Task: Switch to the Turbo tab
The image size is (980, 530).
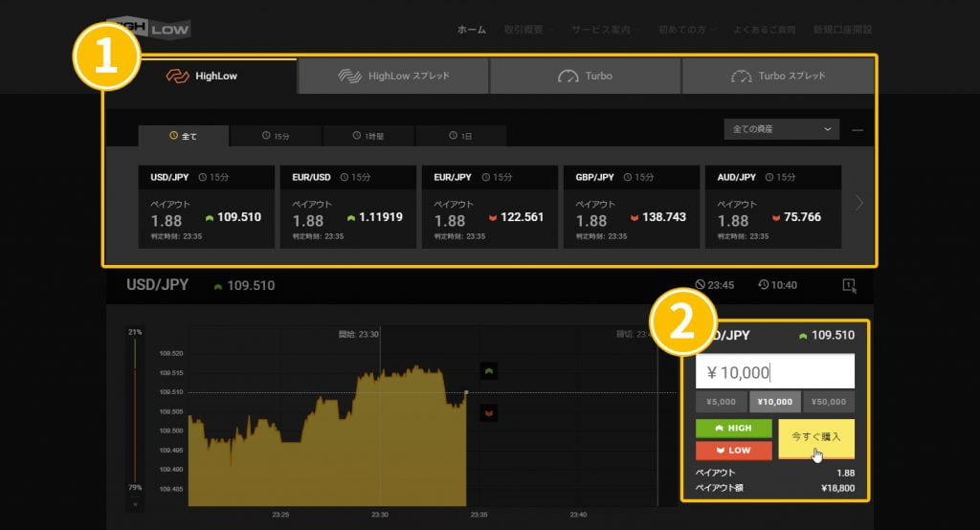Action: tap(585, 76)
